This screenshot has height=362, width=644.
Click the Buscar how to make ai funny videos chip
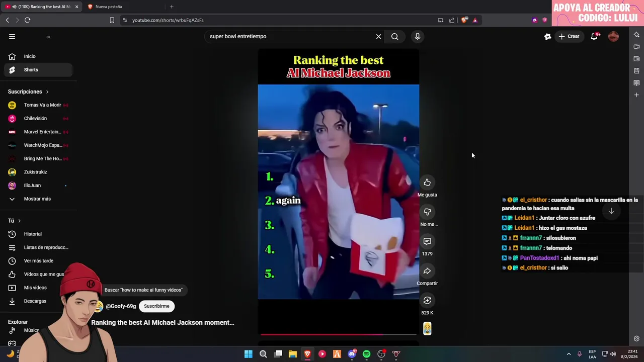coord(143,290)
